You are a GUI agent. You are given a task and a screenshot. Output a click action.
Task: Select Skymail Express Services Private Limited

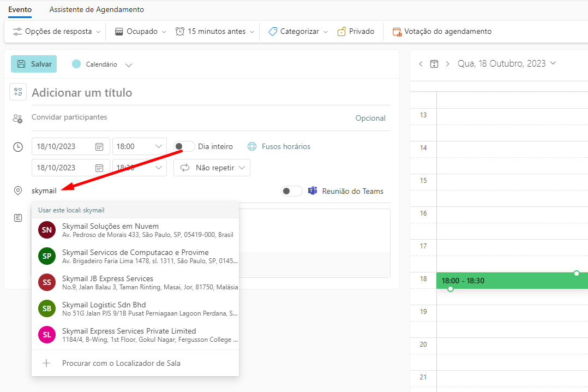[135, 335]
